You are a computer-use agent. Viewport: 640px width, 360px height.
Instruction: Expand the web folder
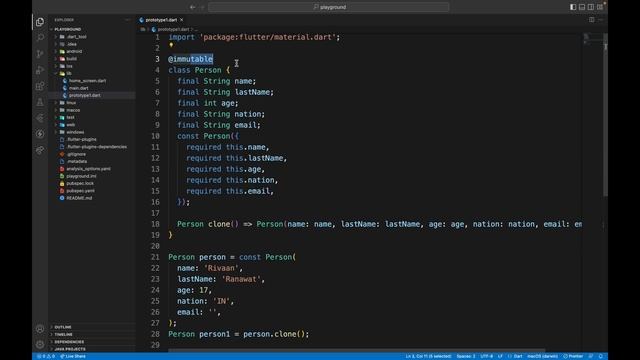pos(71,125)
